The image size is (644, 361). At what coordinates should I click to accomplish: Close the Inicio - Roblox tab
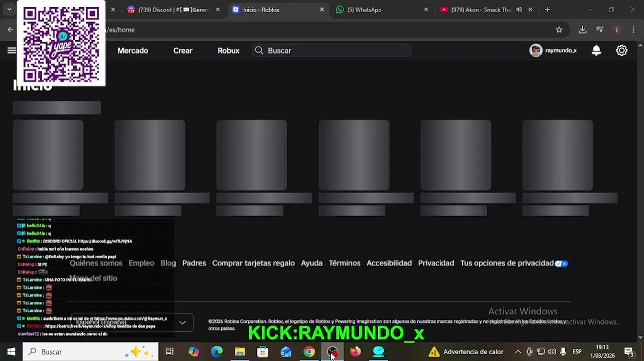(322, 10)
